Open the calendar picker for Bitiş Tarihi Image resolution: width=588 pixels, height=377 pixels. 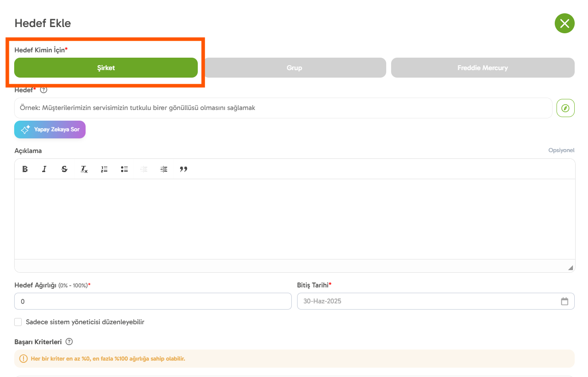coord(564,301)
